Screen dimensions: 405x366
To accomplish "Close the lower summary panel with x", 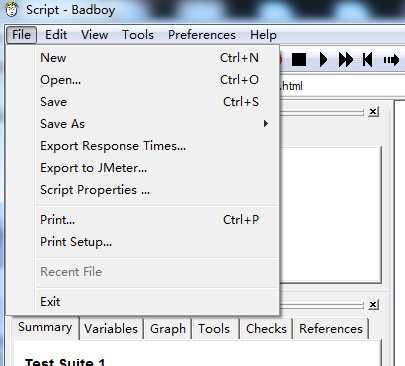I will (x=373, y=304).
